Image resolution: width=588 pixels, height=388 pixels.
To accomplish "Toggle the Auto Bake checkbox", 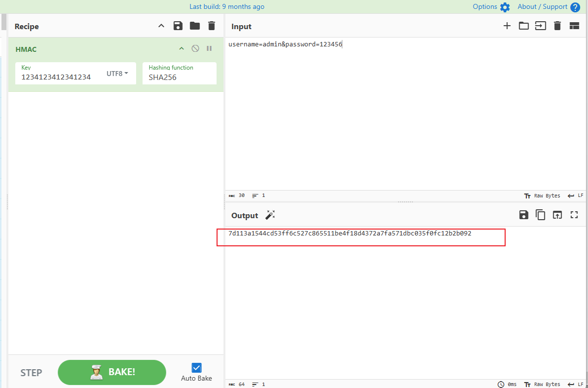I will click(196, 368).
